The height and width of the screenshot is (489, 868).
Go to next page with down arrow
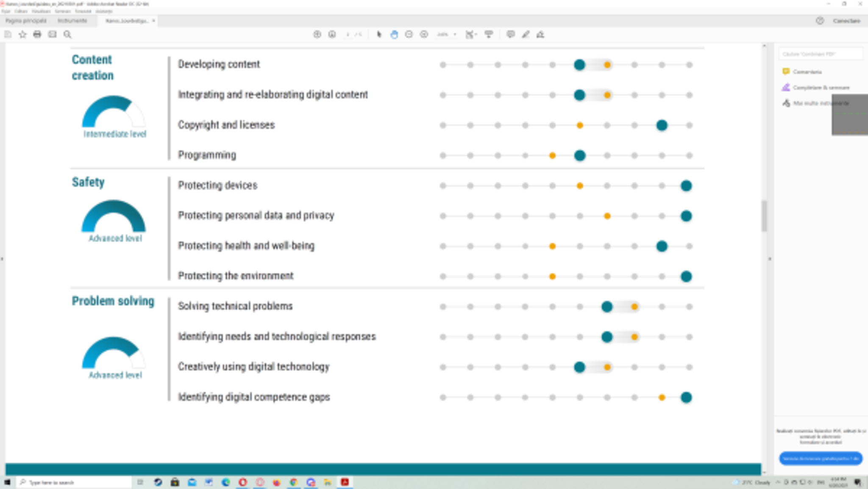[x=332, y=34]
